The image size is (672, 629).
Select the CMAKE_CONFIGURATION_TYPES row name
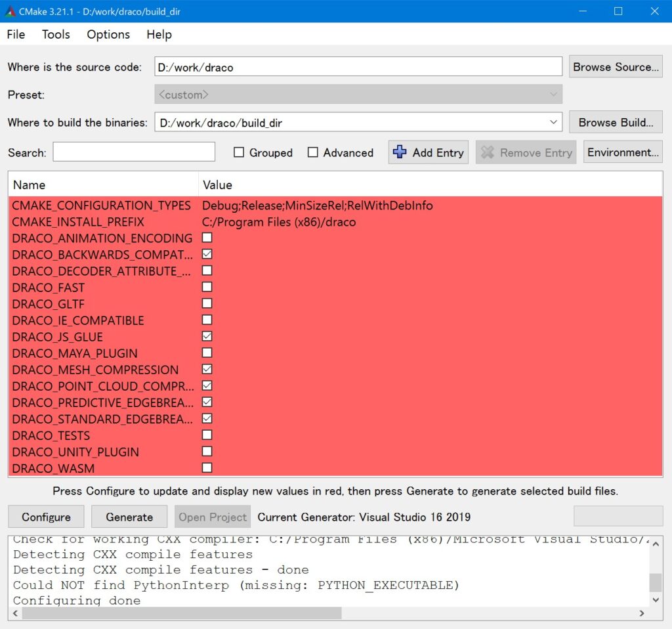coord(101,206)
